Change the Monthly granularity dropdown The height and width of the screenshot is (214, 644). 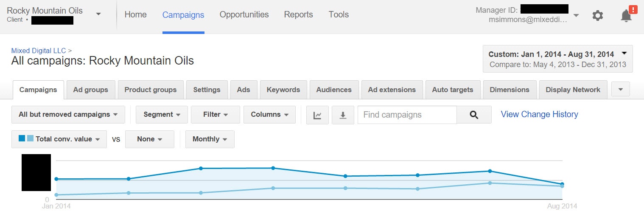210,139
